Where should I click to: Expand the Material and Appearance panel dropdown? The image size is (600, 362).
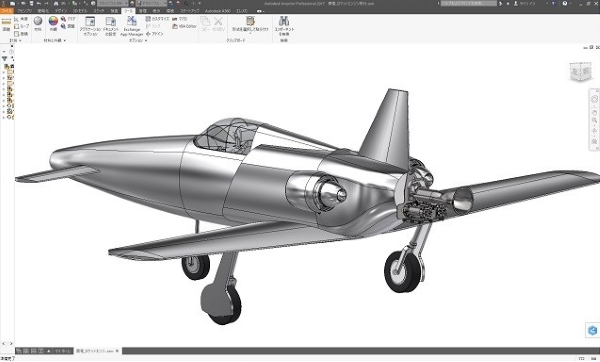tap(64, 40)
